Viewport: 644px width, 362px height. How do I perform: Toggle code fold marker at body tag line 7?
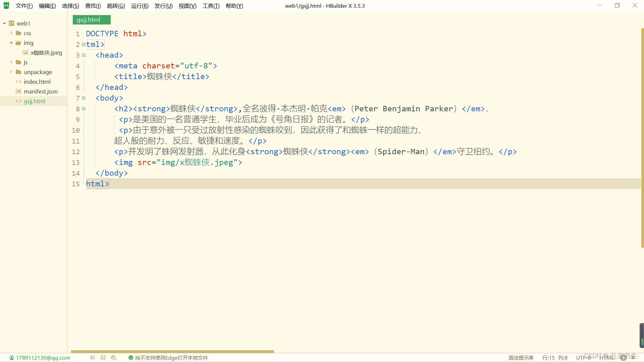click(84, 98)
